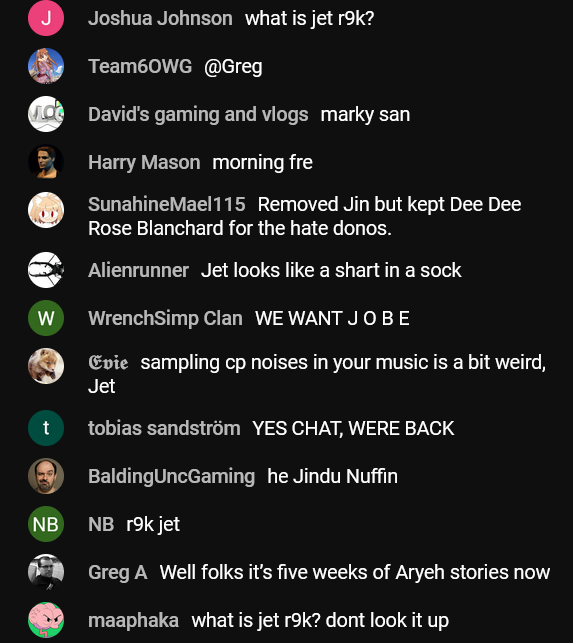Viewport: 573px width, 643px height.
Task: Click Joshua Johnson's pink J avatar
Action: coord(46,18)
